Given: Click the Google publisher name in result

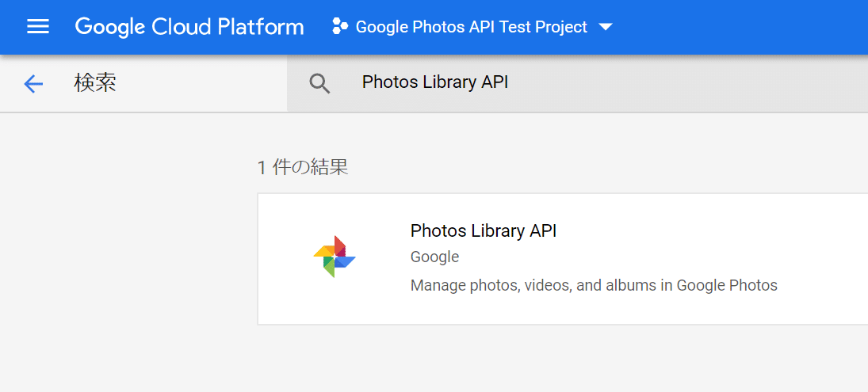Looking at the screenshot, I should (434, 257).
